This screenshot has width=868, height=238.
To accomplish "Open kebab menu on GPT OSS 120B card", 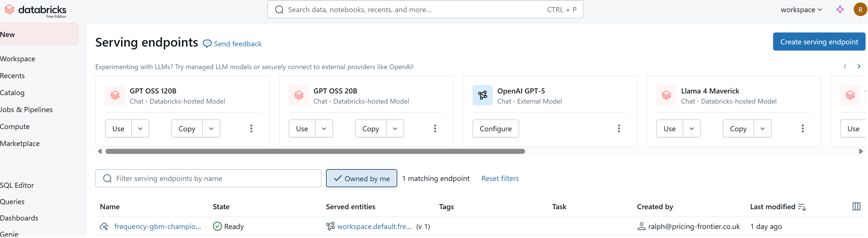I will tap(251, 128).
